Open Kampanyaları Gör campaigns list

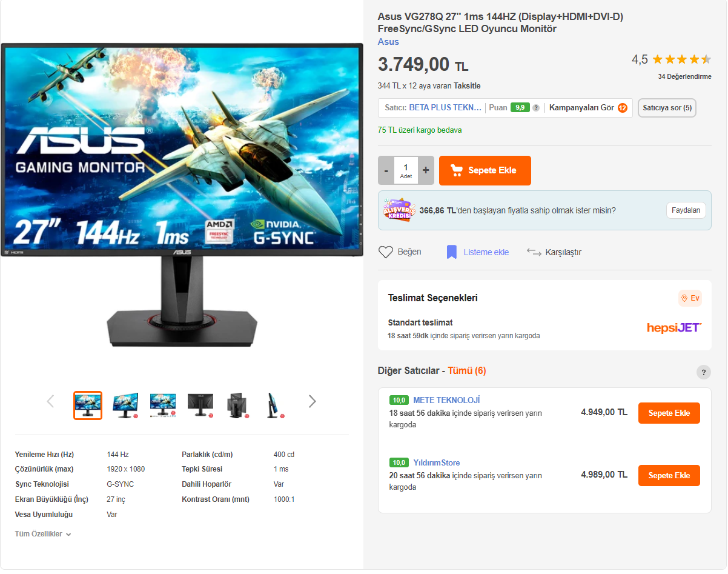point(588,108)
